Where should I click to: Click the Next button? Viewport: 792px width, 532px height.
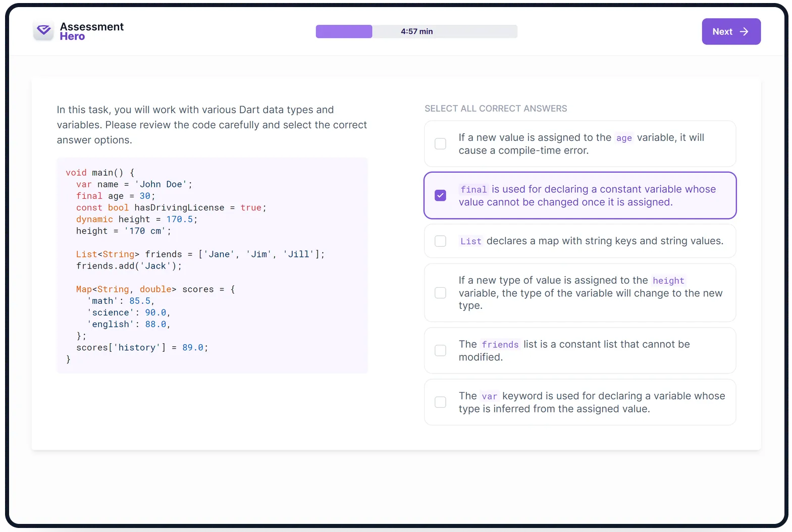(x=731, y=31)
